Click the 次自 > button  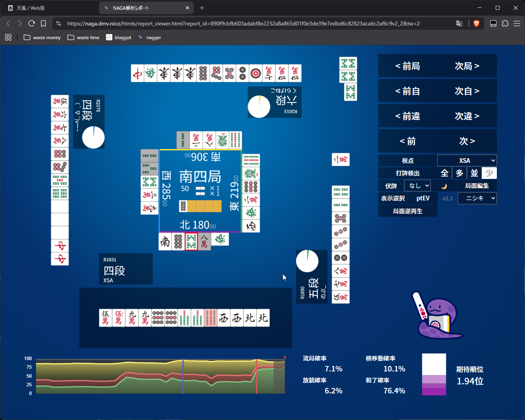pyautogui.click(x=467, y=91)
